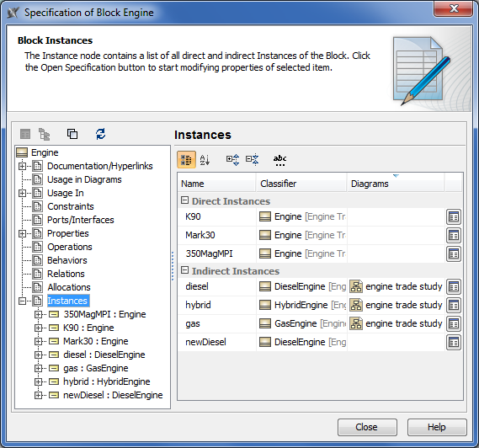Click the Diagrams column header

coord(396,184)
